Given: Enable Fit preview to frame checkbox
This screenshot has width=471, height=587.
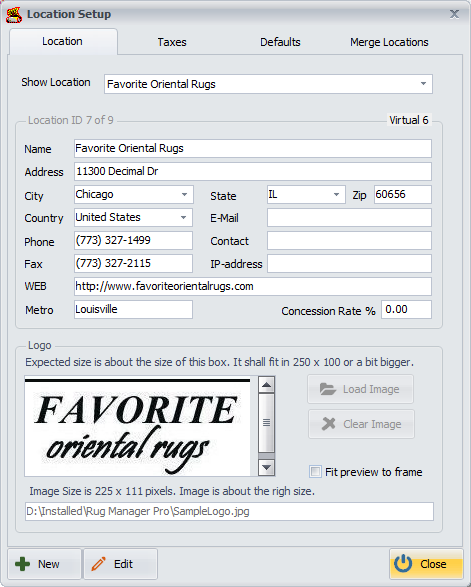Looking at the screenshot, I should (x=315, y=472).
